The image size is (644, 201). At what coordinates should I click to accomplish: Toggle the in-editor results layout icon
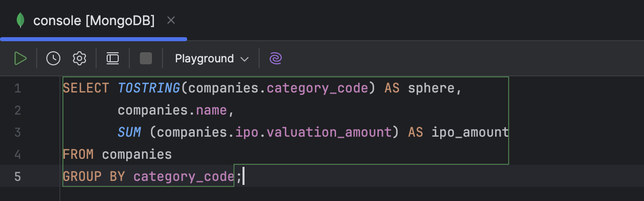pyautogui.click(x=113, y=59)
